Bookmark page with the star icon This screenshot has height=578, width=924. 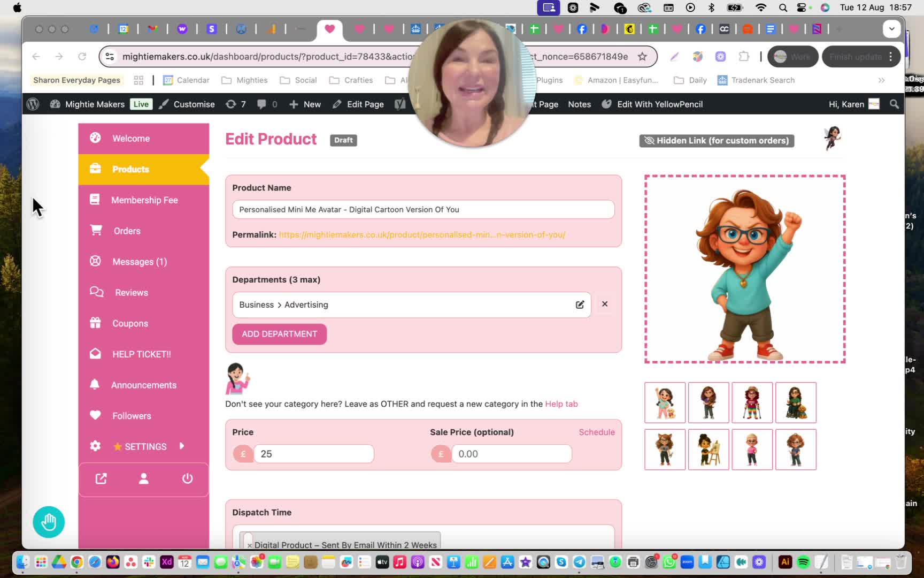click(642, 56)
